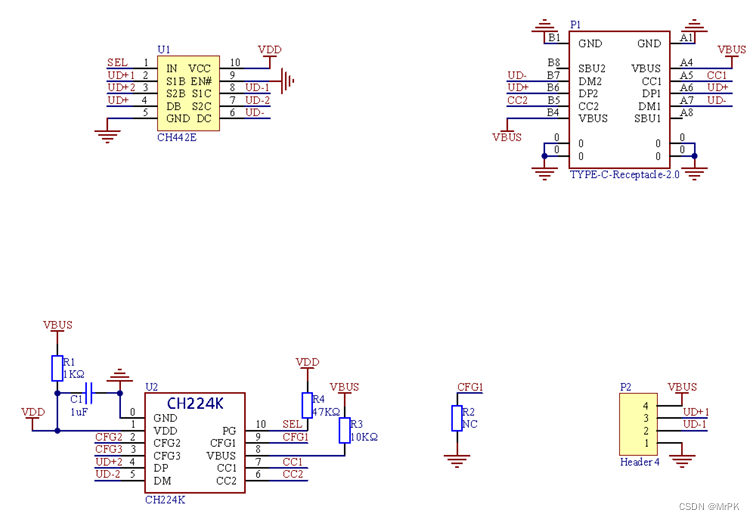
Task: Select the yellow Header 4 connector body
Action: click(638, 424)
